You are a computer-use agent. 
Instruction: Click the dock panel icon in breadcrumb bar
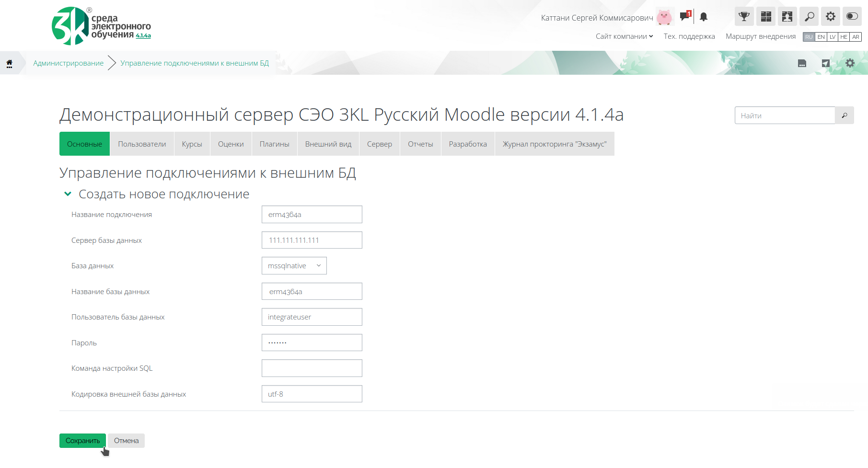[x=802, y=63]
